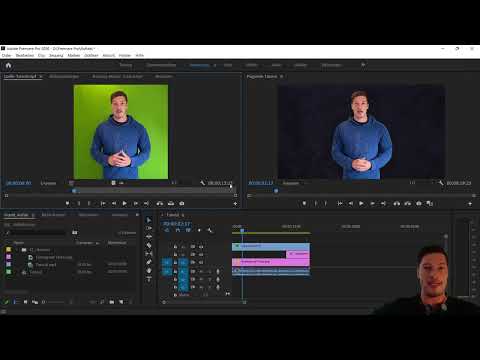The width and height of the screenshot is (480, 360).
Task: Switch to the Audio workspace
Action: (276, 65)
